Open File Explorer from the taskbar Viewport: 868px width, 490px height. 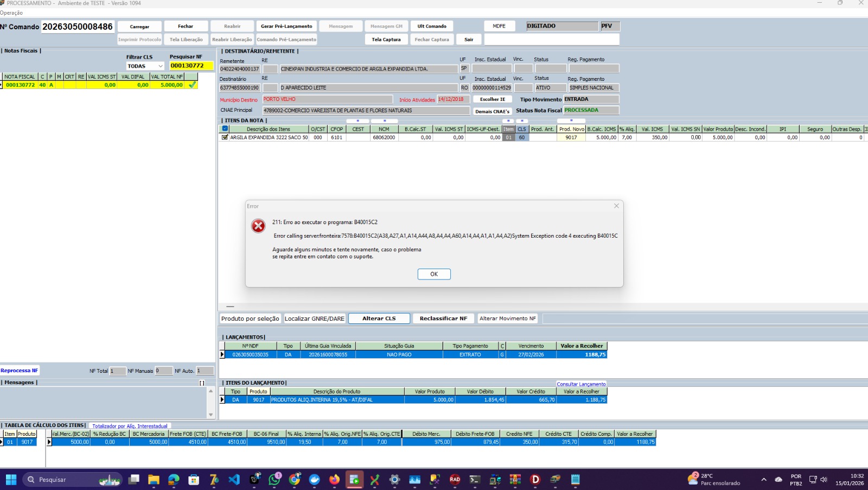[154, 479]
